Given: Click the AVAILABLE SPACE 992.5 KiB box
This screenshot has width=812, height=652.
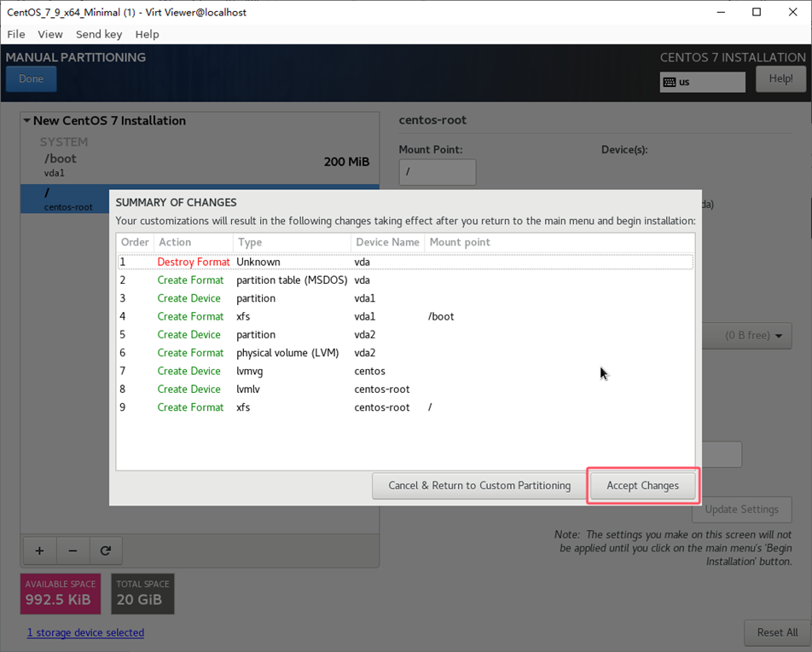Looking at the screenshot, I should [x=61, y=593].
